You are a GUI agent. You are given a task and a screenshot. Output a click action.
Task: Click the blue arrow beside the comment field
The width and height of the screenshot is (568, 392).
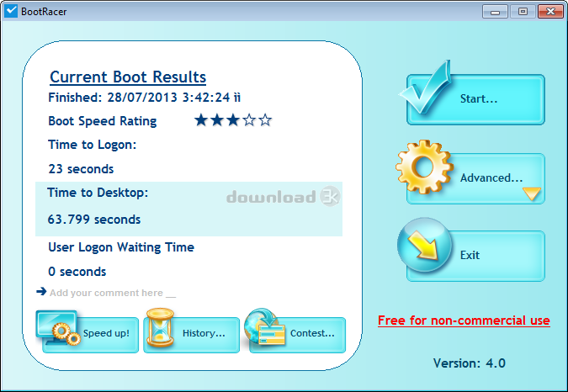(41, 291)
